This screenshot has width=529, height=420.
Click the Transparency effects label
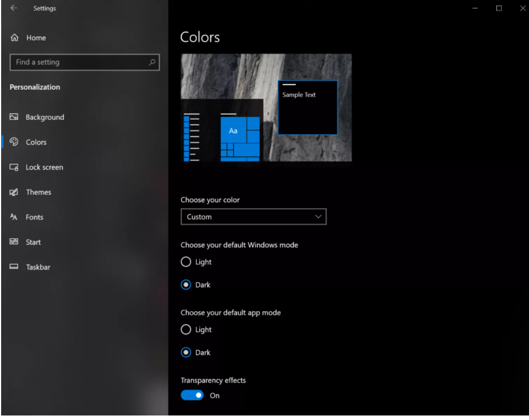tap(213, 380)
